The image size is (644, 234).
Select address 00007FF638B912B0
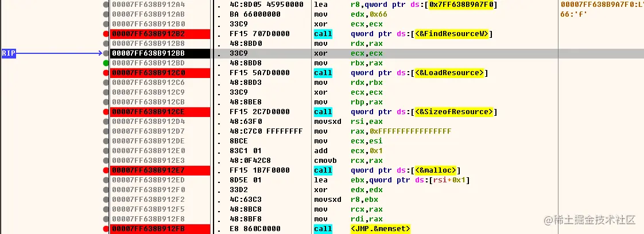148,24
